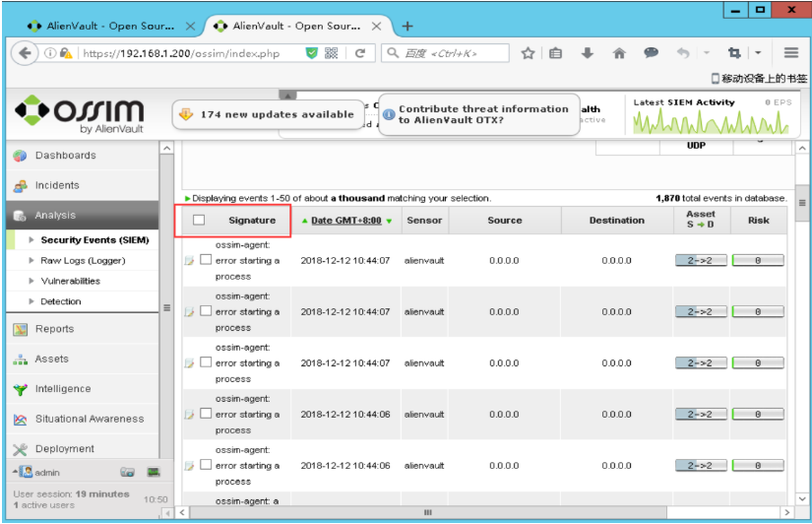Open the Deployment menu
Screen dimensions: 812x524
pyautogui.click(x=83, y=448)
